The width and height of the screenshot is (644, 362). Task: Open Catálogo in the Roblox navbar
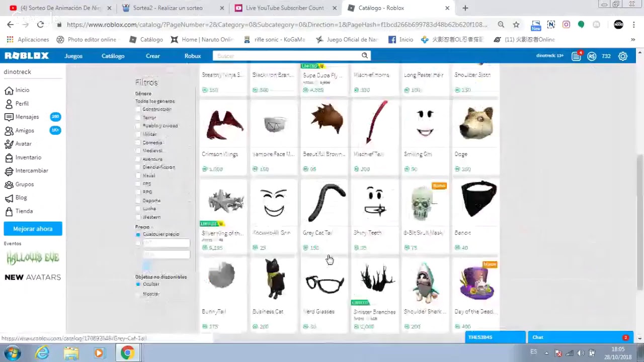[x=113, y=56]
